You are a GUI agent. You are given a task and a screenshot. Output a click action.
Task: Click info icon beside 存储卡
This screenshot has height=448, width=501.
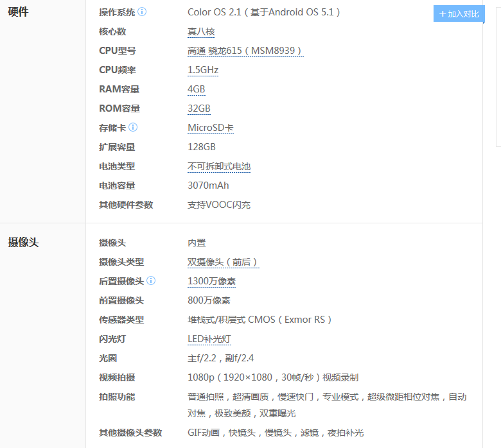[x=133, y=128]
